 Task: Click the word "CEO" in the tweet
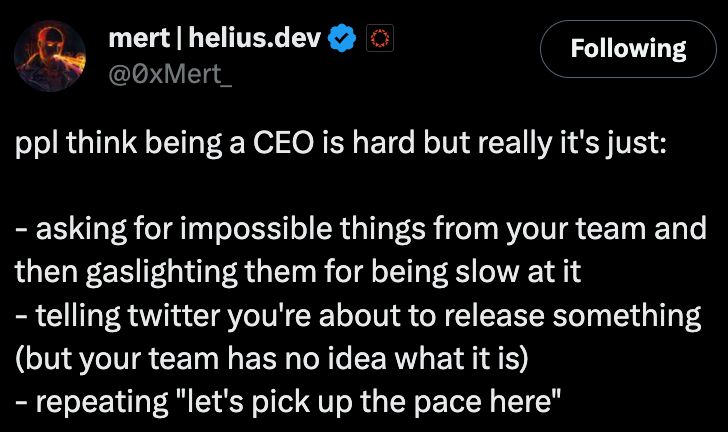click(284, 143)
